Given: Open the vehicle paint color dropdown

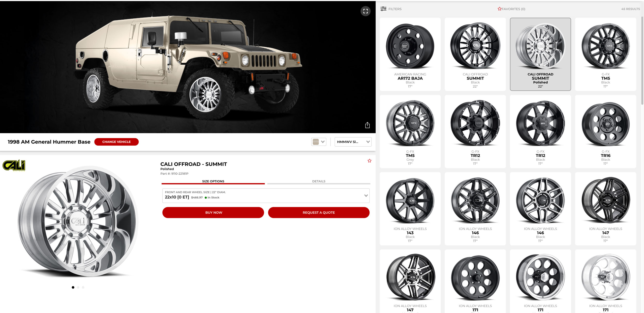Looking at the screenshot, I should click(319, 142).
